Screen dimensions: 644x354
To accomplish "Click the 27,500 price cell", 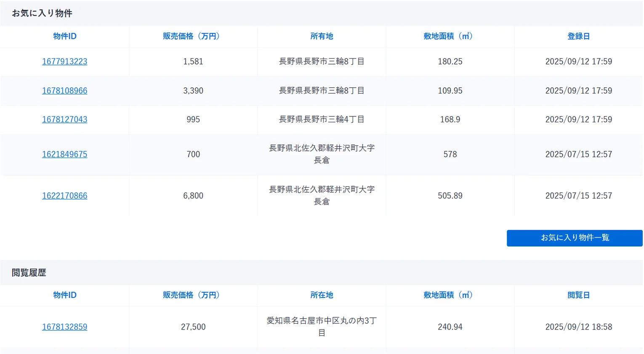I will coord(193,327).
